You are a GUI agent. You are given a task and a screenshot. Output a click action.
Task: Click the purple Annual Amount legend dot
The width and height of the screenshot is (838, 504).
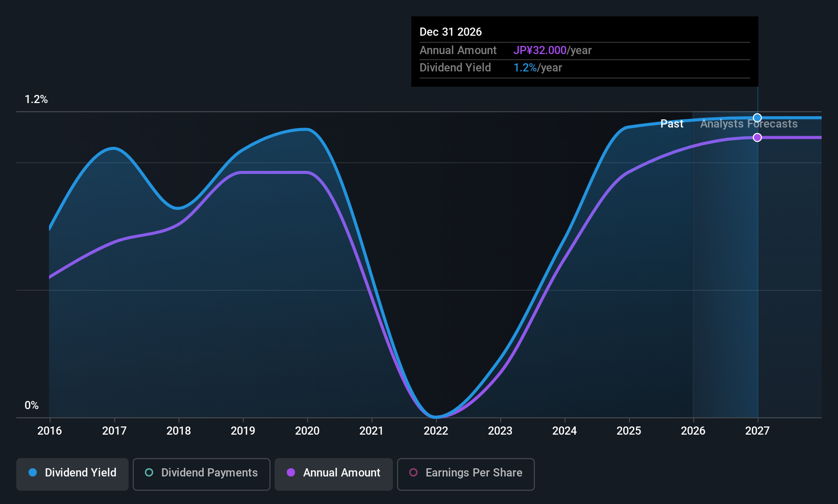[291, 472]
